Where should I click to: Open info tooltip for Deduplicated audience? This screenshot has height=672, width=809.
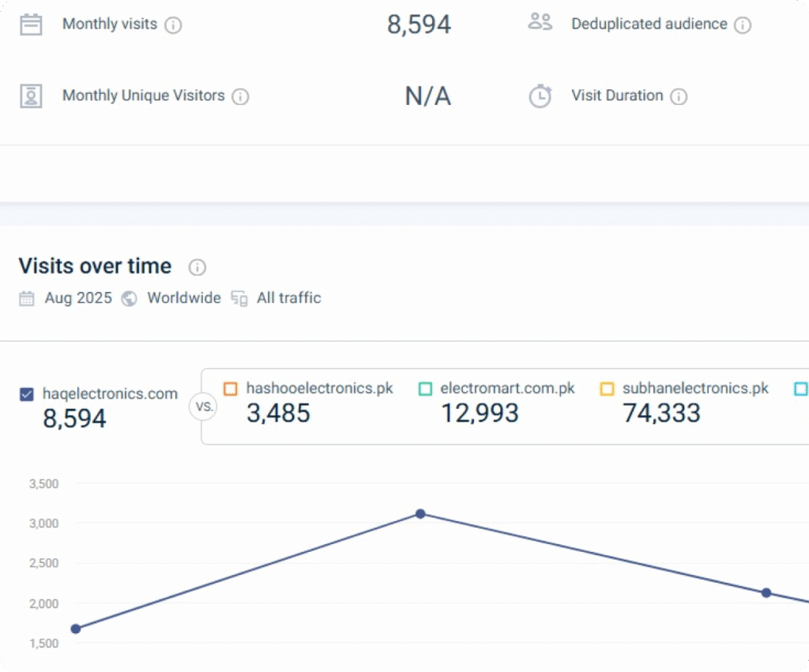743,25
